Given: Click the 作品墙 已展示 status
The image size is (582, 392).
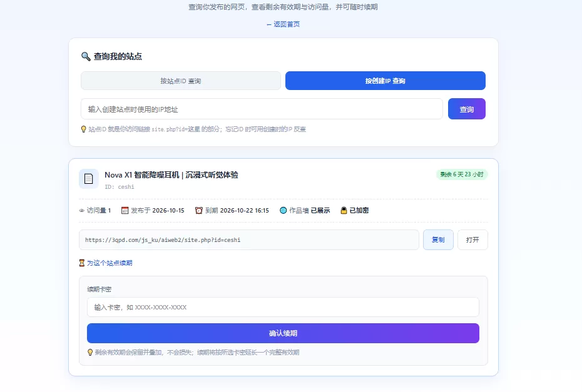Looking at the screenshot, I should tap(305, 211).
